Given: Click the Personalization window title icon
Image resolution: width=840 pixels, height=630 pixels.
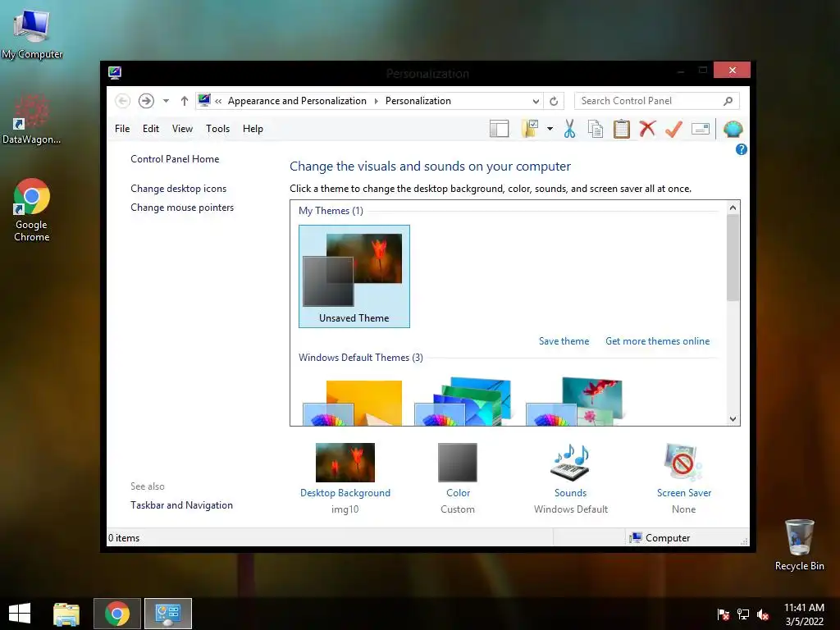Looking at the screenshot, I should (x=115, y=73).
